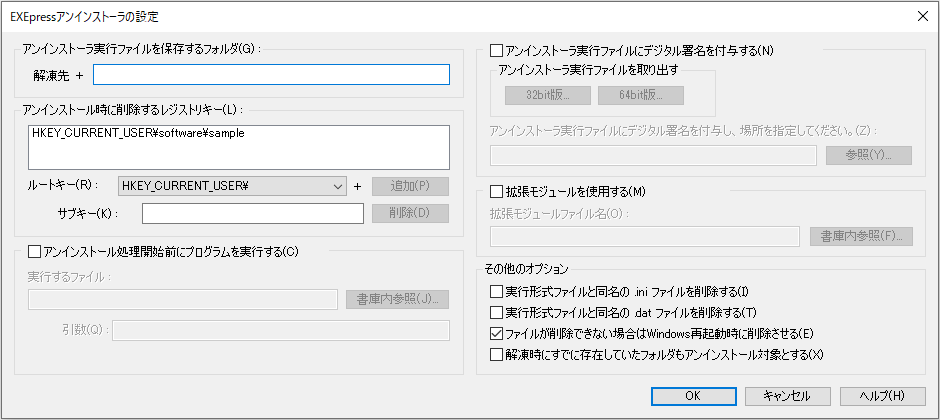The image size is (940, 420).
Task: Click the OK button
Action: [694, 395]
